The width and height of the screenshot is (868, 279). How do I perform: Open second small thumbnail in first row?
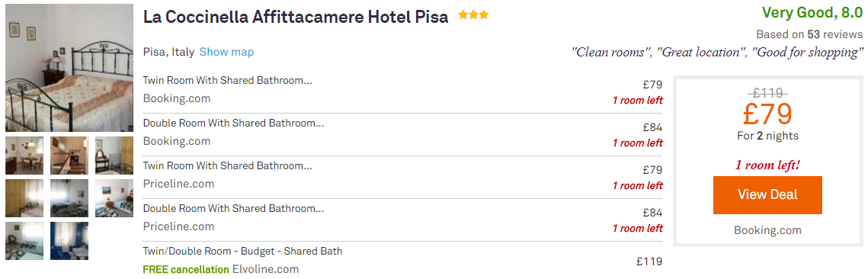coord(69,156)
